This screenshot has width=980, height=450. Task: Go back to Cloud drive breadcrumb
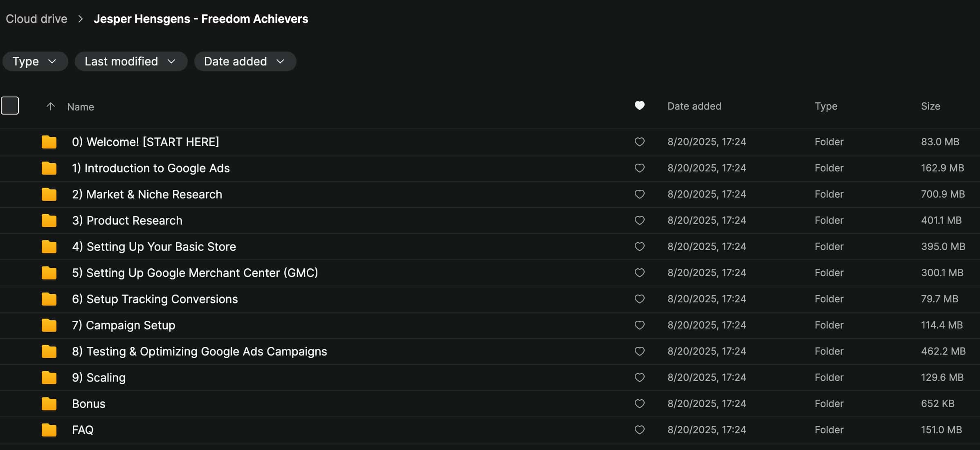[36, 19]
